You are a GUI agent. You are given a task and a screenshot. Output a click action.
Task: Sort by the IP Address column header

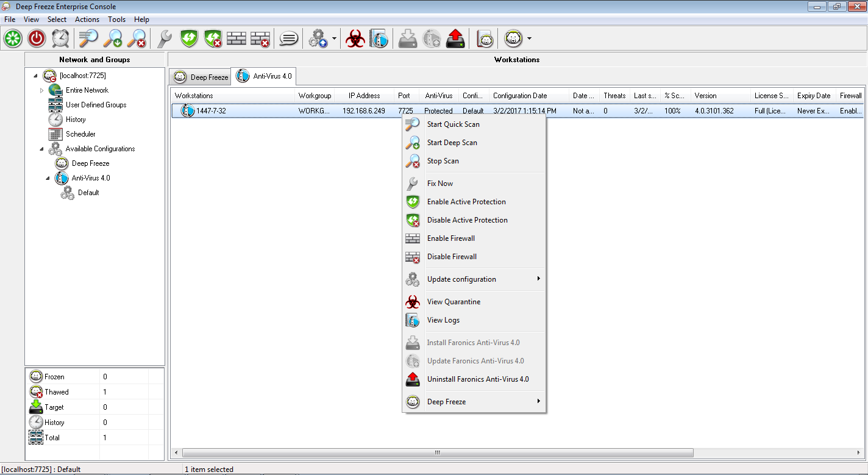tap(364, 96)
